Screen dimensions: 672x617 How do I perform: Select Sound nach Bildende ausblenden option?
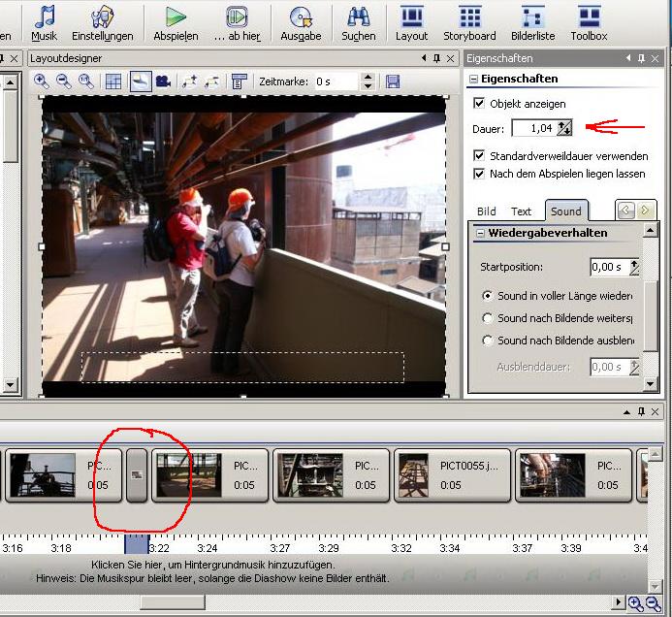[488, 341]
